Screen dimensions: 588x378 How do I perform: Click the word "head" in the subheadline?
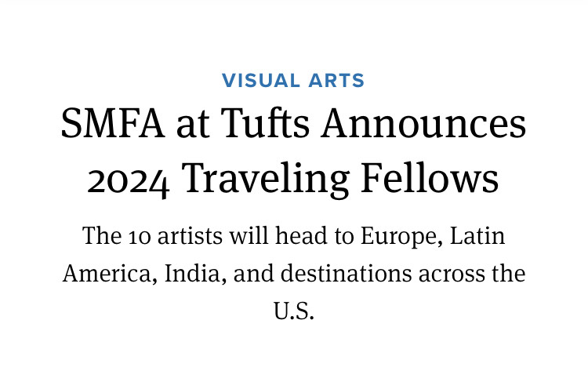click(x=296, y=235)
